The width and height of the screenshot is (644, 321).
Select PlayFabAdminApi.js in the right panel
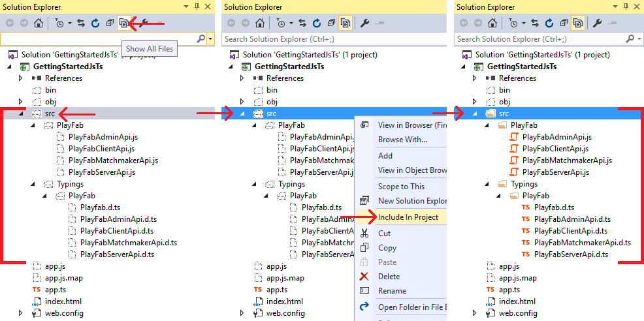tap(557, 137)
